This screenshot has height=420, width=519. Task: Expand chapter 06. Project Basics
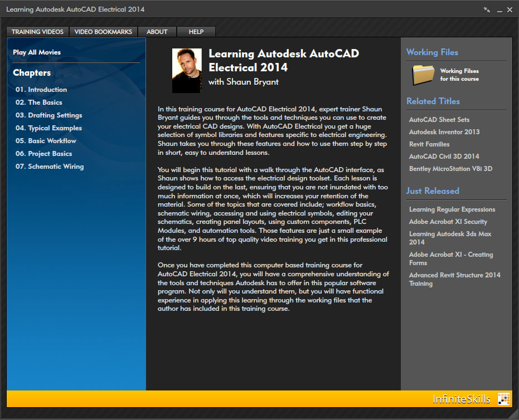pos(43,154)
